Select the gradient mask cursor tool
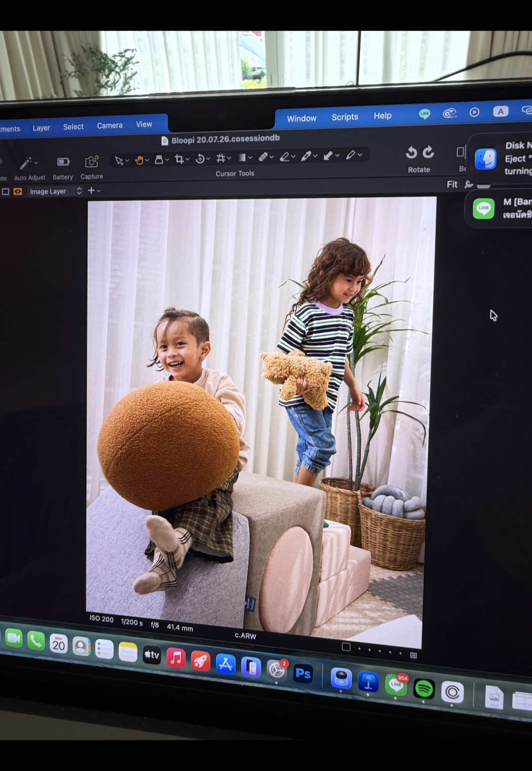This screenshot has width=532, height=771. click(242, 157)
